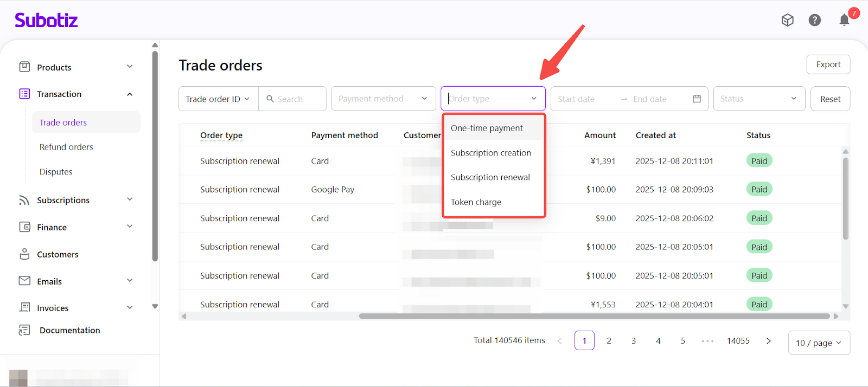Click the Documentation icon in sidebar
The image size is (868, 387).
[24, 330]
